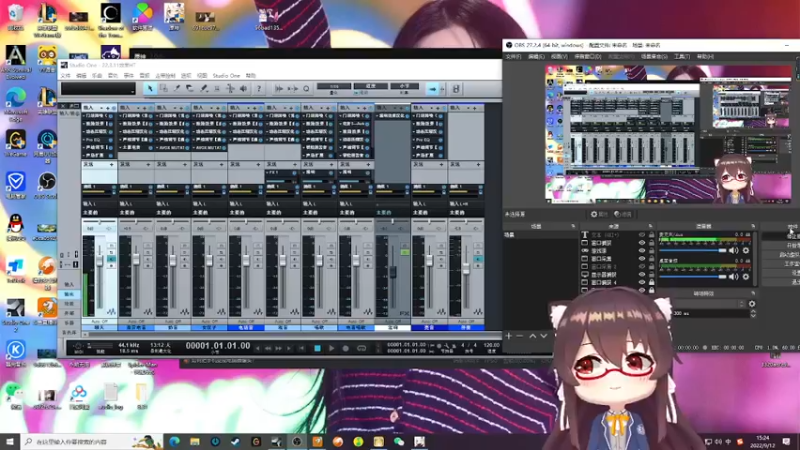This screenshot has height=450, width=800.
Task: Toggle the eye on the second OBS source row
Action: 642,243
